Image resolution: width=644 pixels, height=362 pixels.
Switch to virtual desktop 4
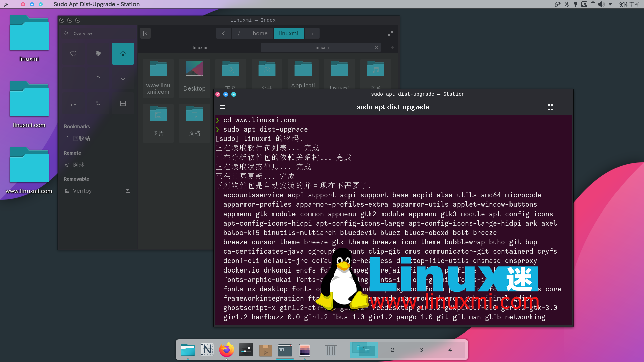(450, 350)
